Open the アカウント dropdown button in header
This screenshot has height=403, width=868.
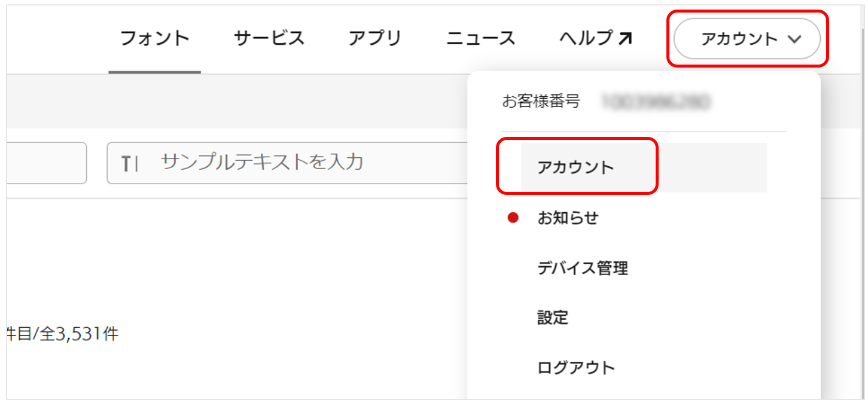click(x=747, y=39)
